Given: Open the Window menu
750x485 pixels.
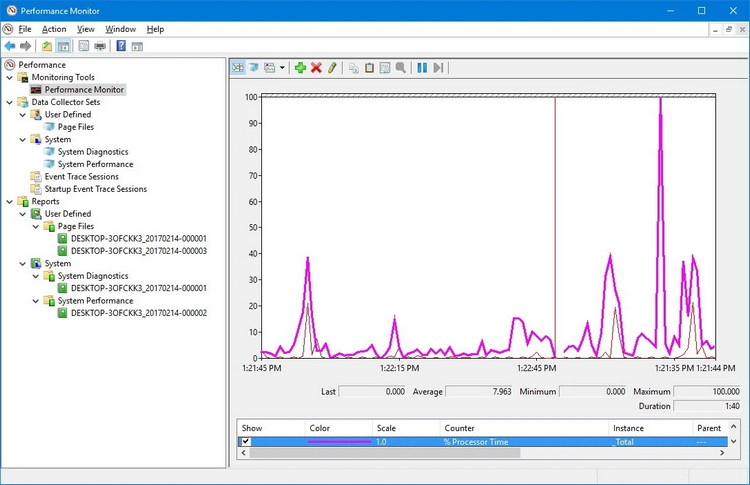Looking at the screenshot, I should coord(120,29).
